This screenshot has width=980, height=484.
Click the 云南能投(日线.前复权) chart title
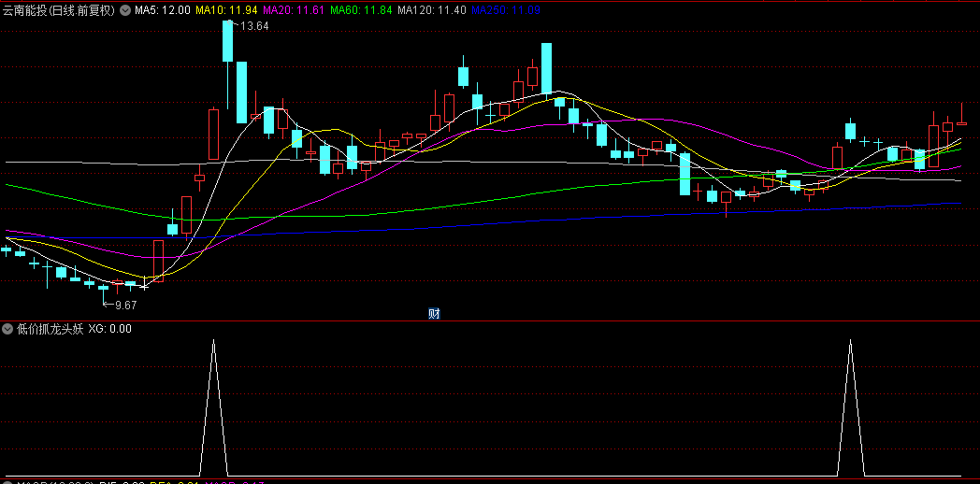coord(58,10)
